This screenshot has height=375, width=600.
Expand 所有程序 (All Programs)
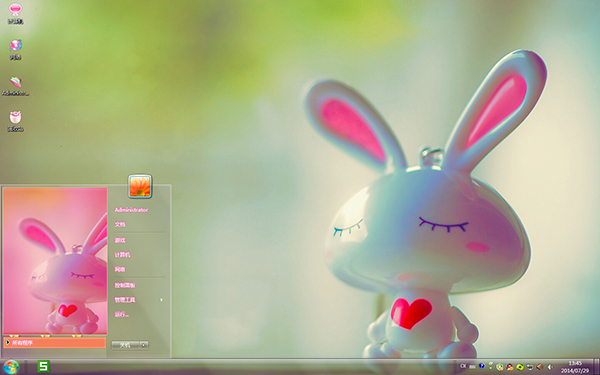click(x=55, y=343)
